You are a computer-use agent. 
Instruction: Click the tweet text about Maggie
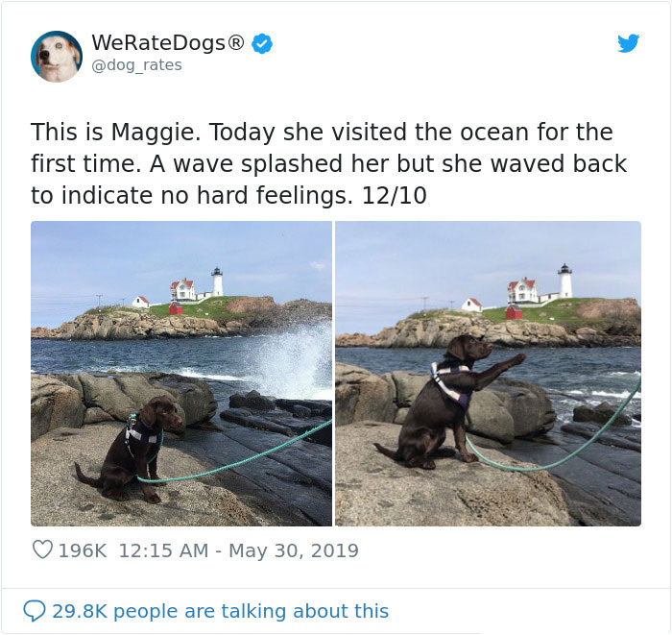click(328, 163)
